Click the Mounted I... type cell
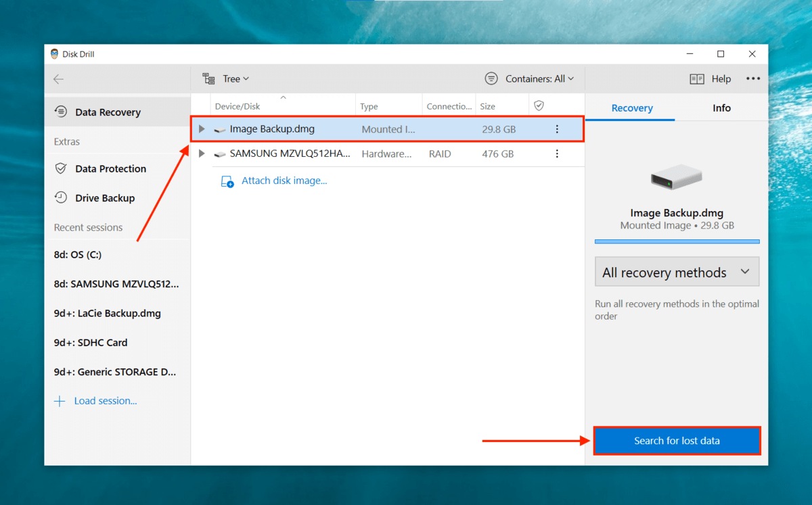This screenshot has height=505, width=812. [388, 130]
